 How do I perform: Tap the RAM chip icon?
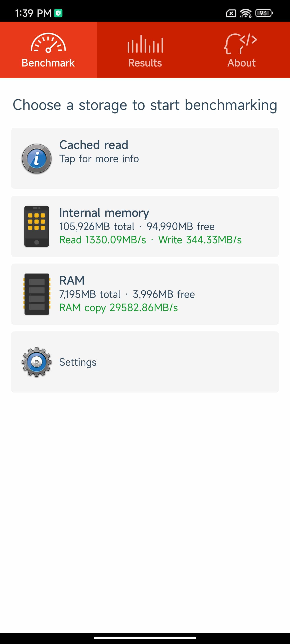point(37,294)
